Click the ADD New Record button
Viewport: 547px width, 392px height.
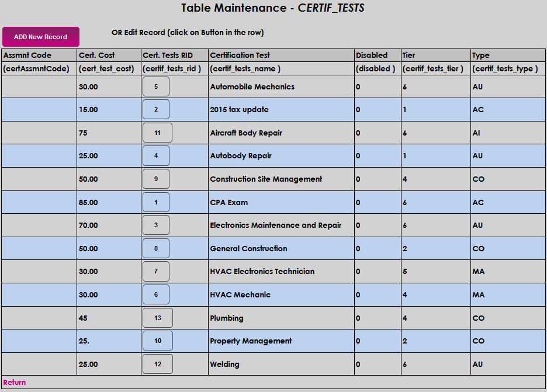[x=41, y=37]
